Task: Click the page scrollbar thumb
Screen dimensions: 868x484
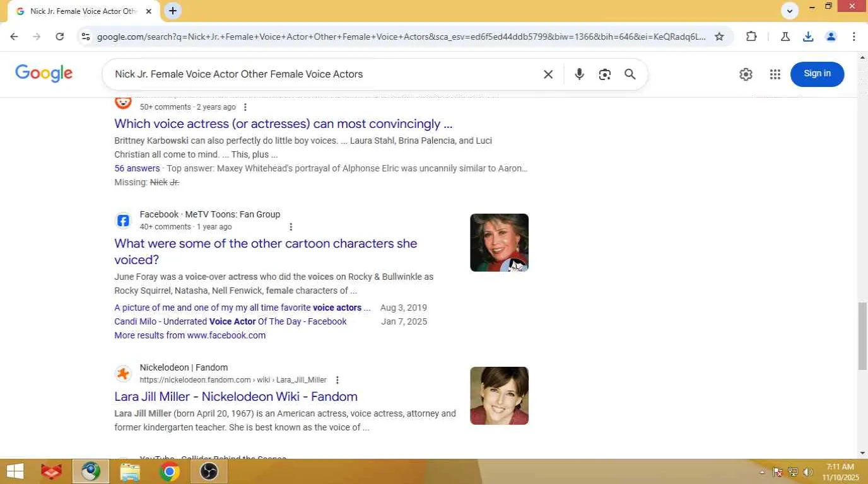Action: (x=862, y=337)
